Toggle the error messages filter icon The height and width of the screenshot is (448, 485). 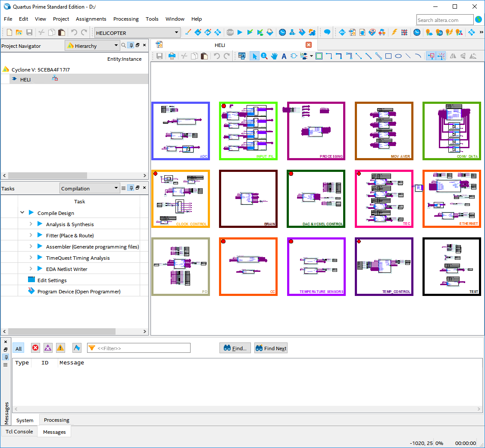click(35, 348)
